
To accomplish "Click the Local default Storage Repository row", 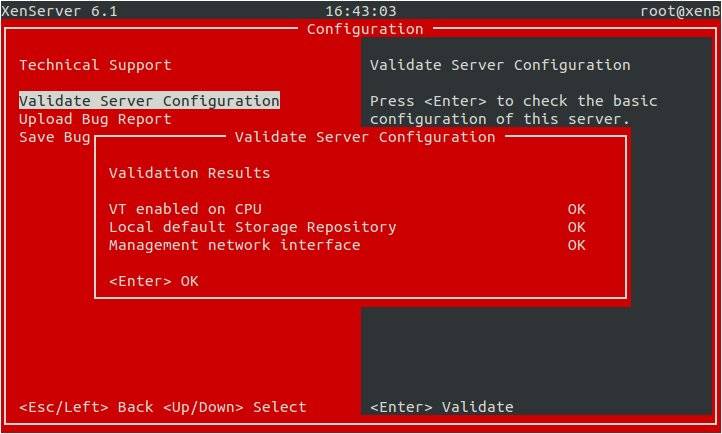I will pyautogui.click(x=347, y=227).
